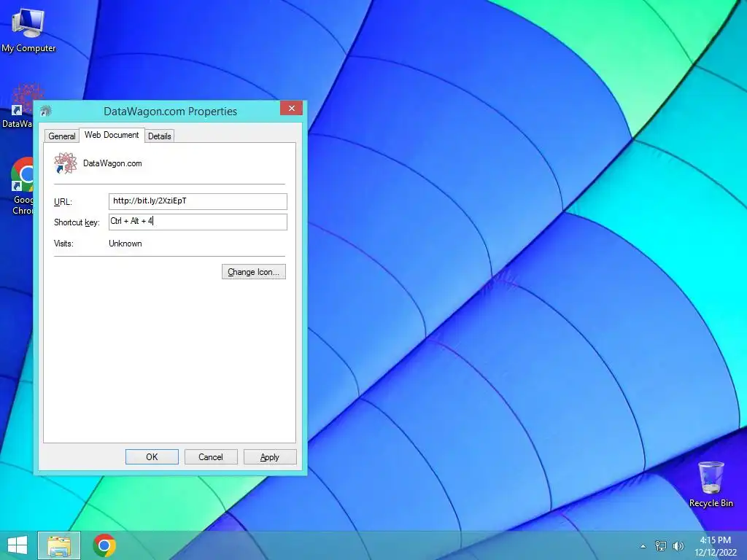The image size is (747, 560).
Task: Click the Change Icon... button
Action: 253,272
